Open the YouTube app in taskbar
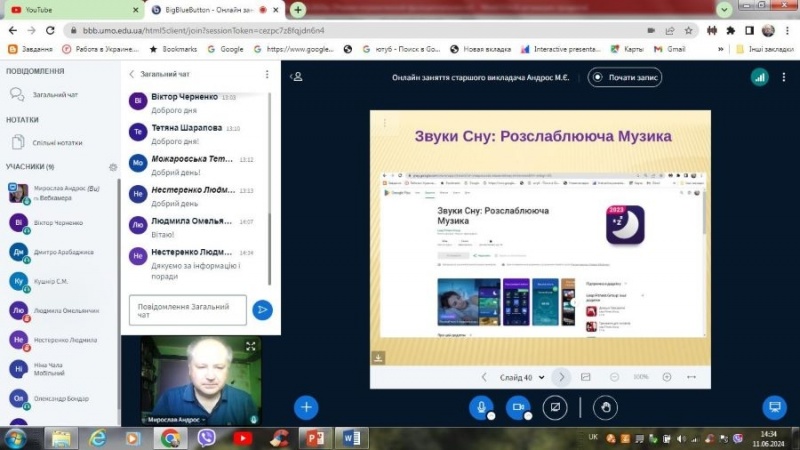The image size is (800, 450). click(242, 438)
